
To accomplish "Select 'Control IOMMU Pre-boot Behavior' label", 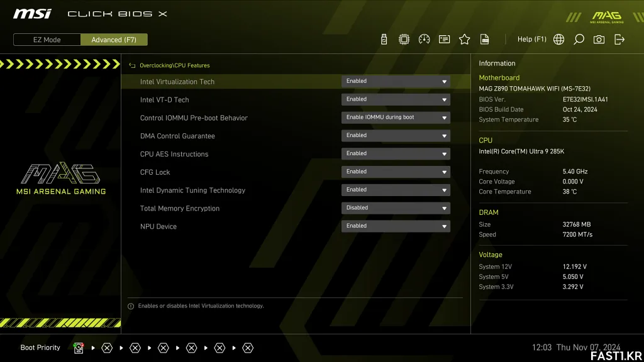I will click(194, 118).
